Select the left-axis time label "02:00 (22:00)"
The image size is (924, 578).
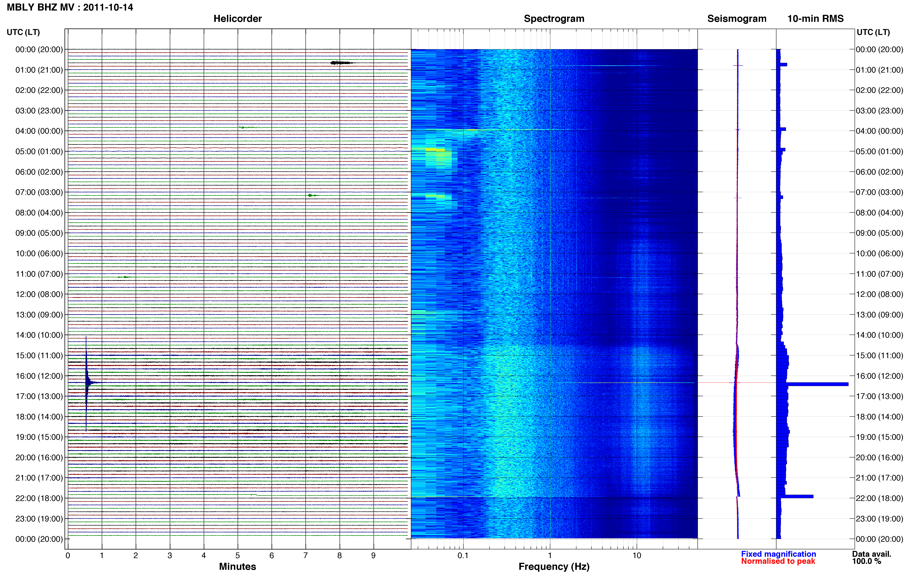point(39,90)
